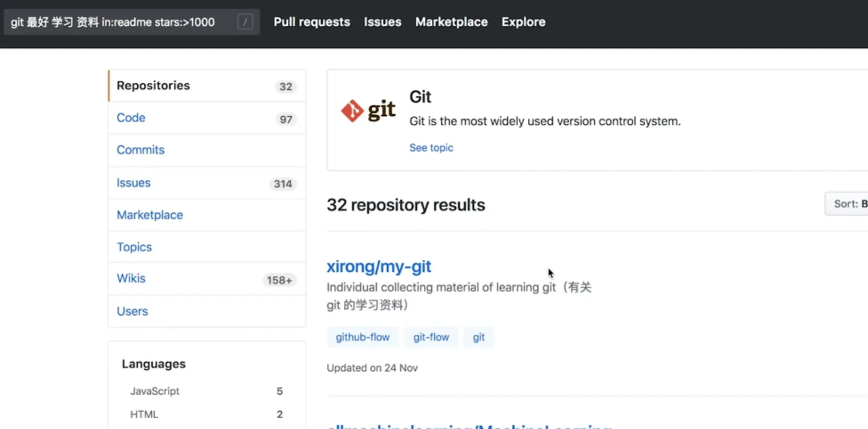The width and height of the screenshot is (868, 429).
Task: Click the git topic tag
Action: pyautogui.click(x=478, y=337)
